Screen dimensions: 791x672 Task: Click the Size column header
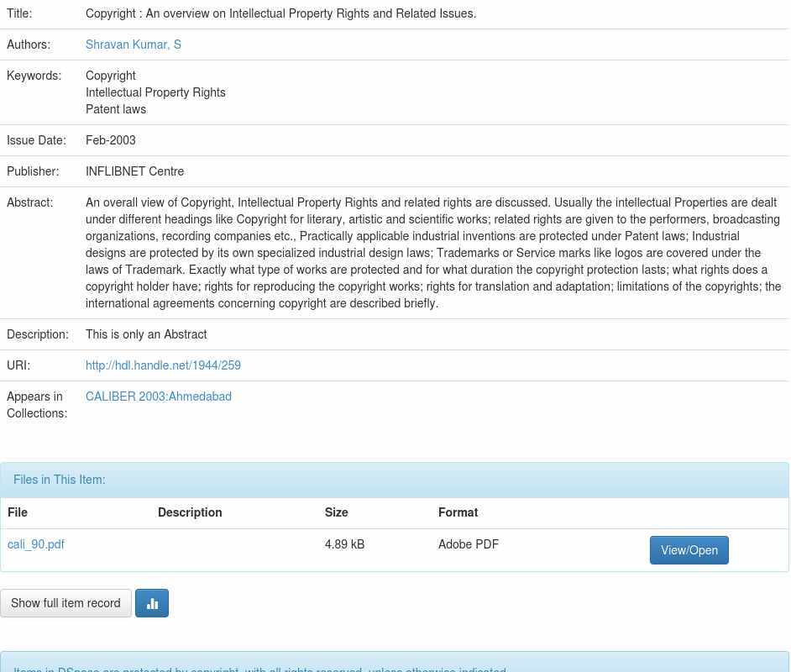336,512
